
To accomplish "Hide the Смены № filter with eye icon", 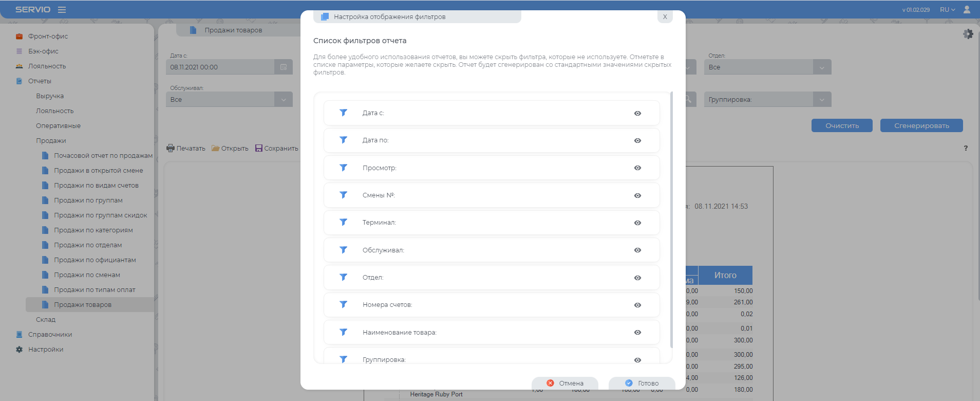I will (637, 195).
